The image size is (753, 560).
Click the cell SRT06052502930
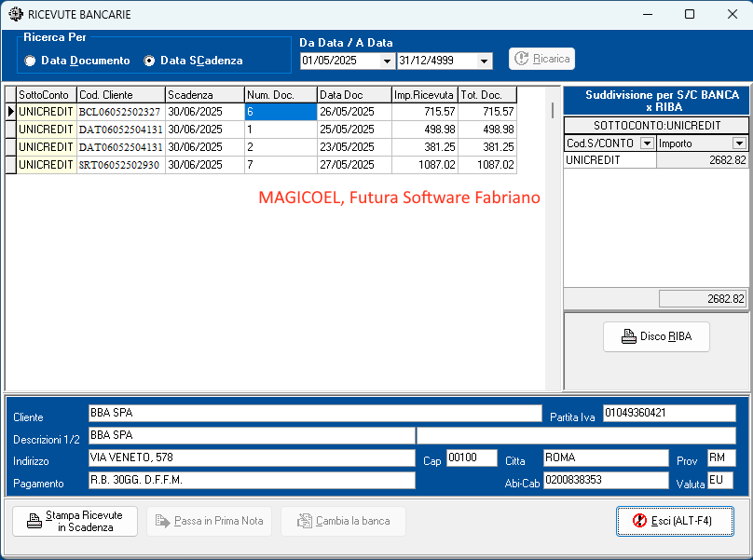tap(121, 165)
